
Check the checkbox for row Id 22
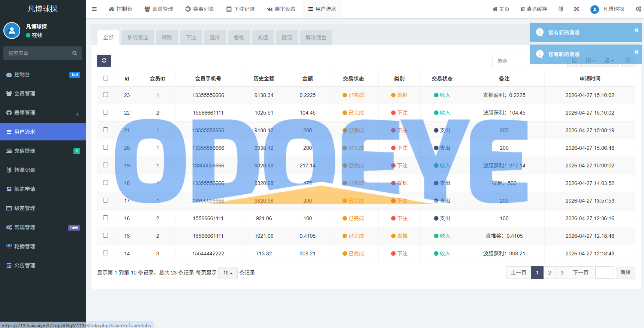tap(105, 112)
